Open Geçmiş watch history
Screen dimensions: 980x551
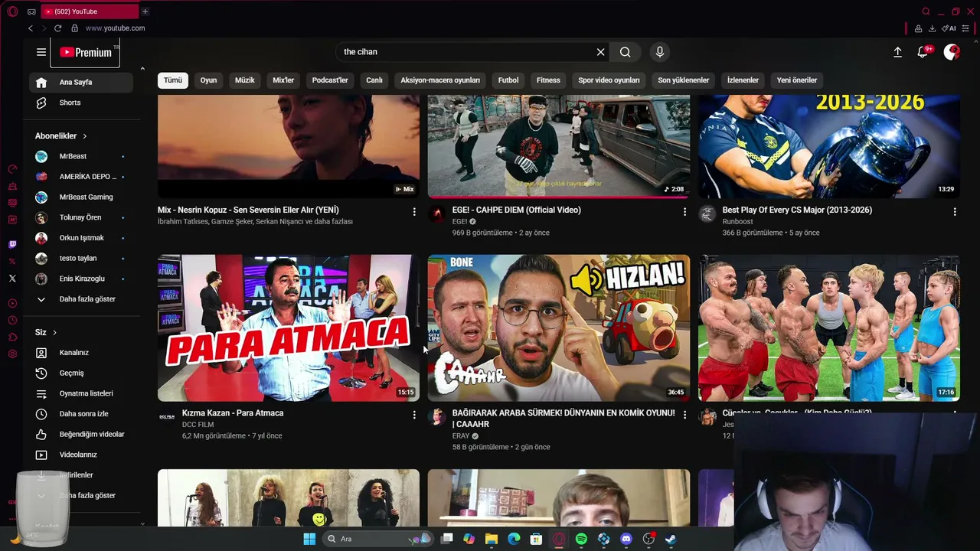click(x=81, y=373)
